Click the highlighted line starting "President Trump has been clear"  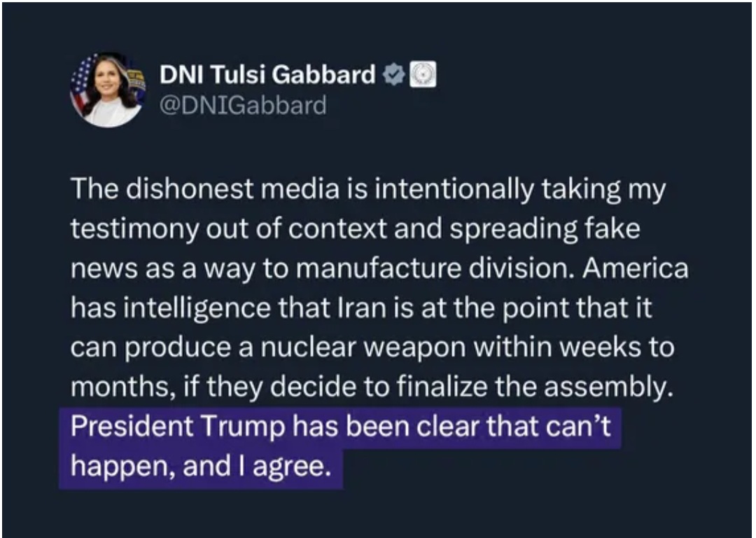(x=340, y=427)
